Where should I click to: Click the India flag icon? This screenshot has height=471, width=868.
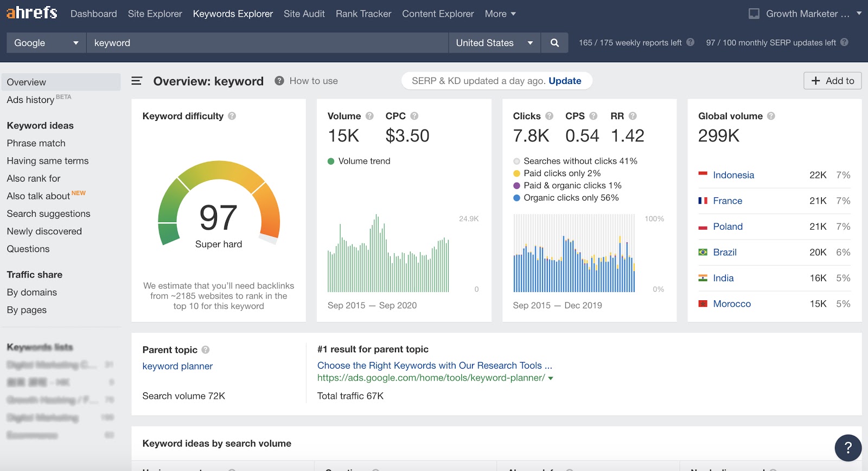pos(703,278)
